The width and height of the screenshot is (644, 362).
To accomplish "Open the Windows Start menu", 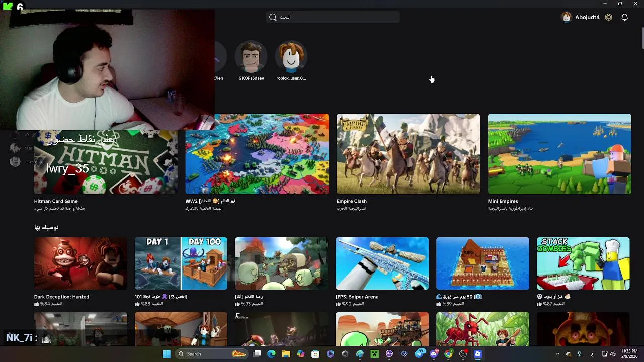I will tap(167, 354).
